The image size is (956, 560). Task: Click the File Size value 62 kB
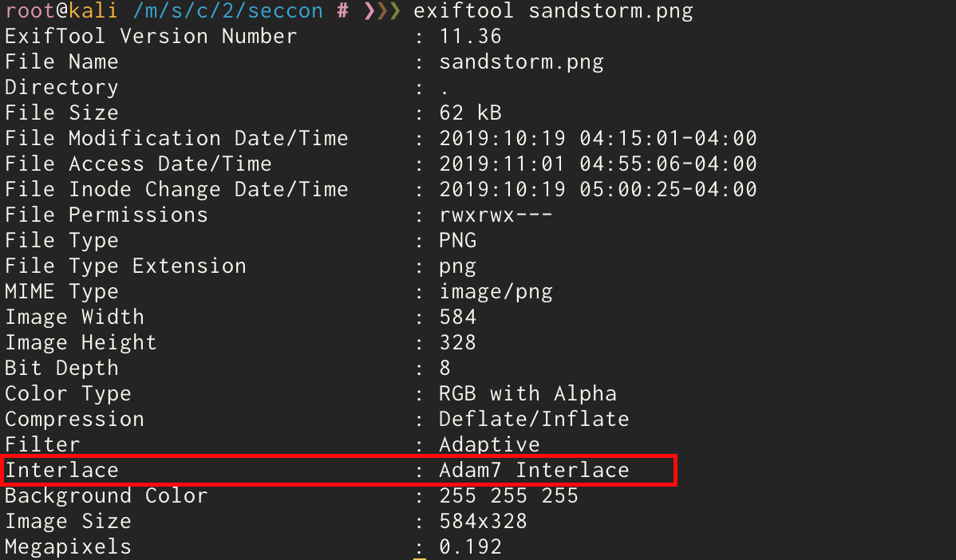pyautogui.click(x=470, y=112)
